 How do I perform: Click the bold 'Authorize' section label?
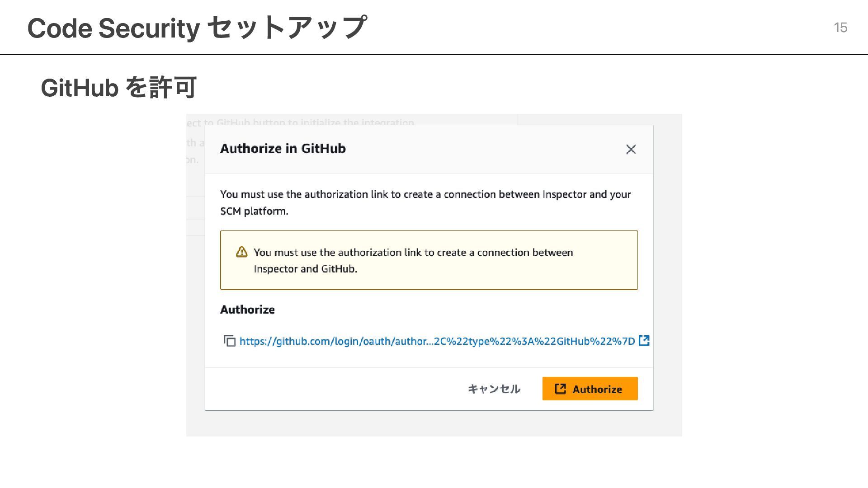pos(247,310)
